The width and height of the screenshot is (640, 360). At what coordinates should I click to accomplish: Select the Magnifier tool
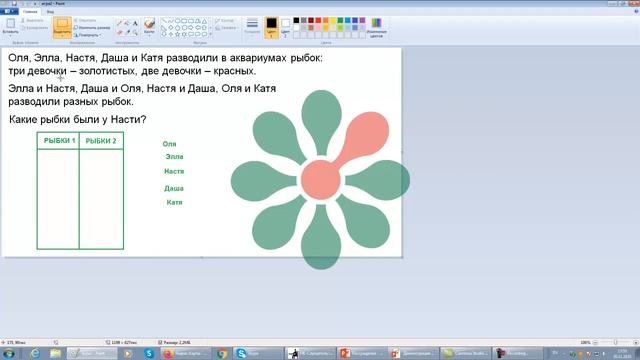(135, 32)
